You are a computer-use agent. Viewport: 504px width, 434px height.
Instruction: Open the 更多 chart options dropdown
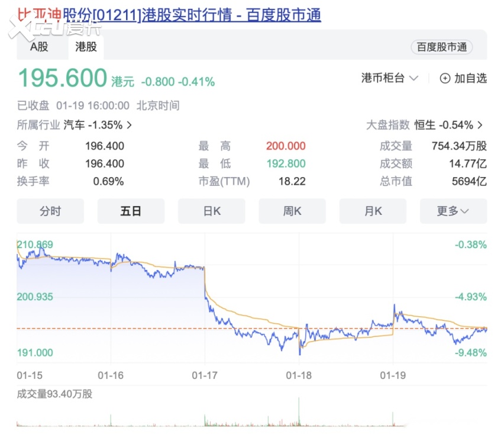click(x=453, y=211)
